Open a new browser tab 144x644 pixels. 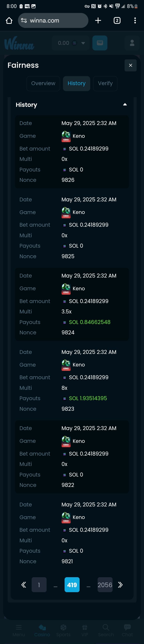(x=98, y=21)
